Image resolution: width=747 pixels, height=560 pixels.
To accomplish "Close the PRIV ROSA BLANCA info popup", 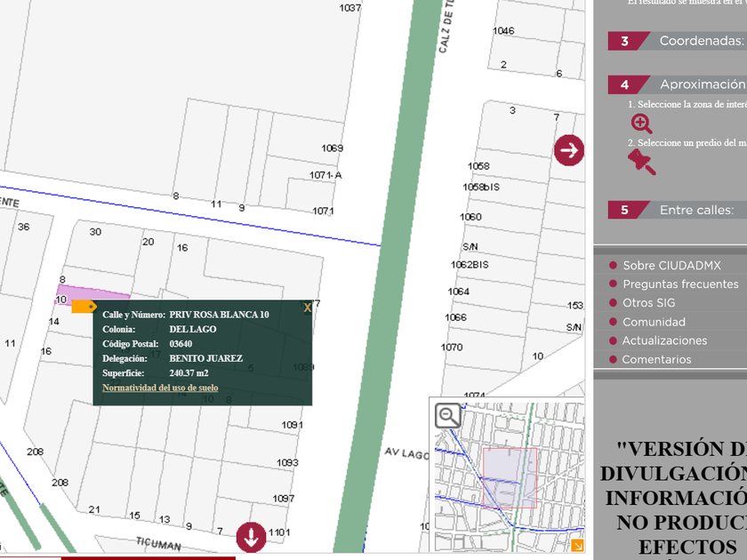I will tap(308, 308).
